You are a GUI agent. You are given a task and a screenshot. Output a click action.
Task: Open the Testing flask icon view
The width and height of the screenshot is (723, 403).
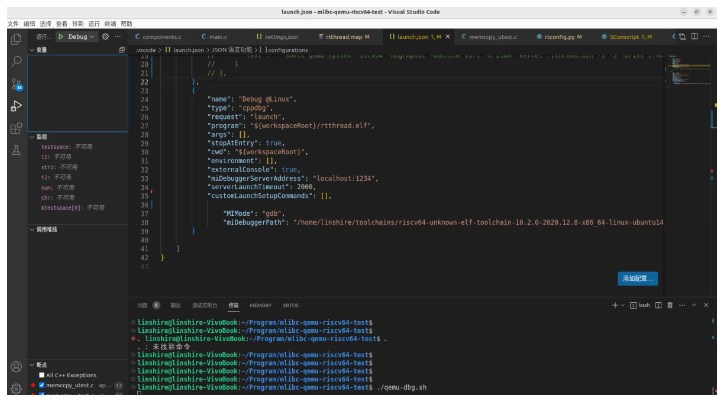click(x=15, y=151)
